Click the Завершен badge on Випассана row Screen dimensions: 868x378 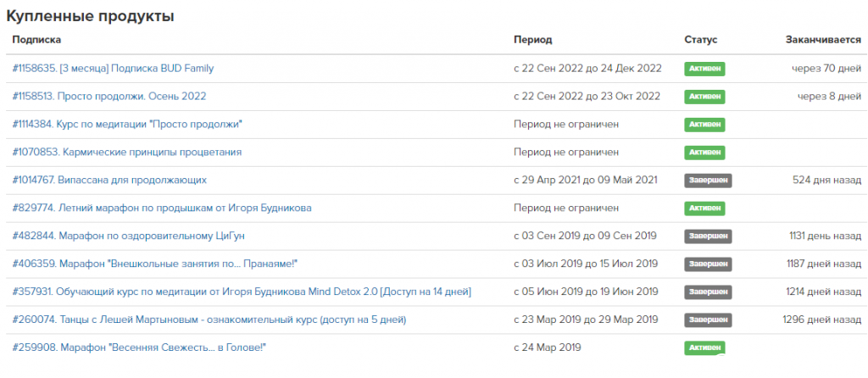pyautogui.click(x=708, y=181)
